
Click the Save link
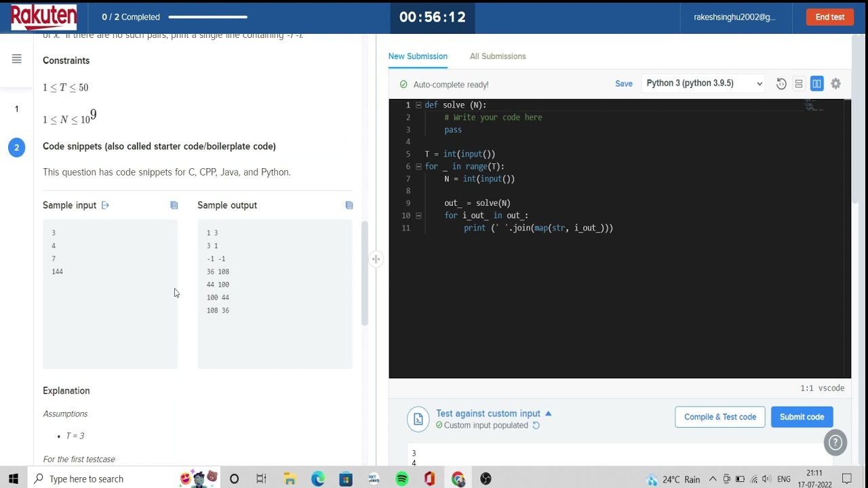point(624,83)
